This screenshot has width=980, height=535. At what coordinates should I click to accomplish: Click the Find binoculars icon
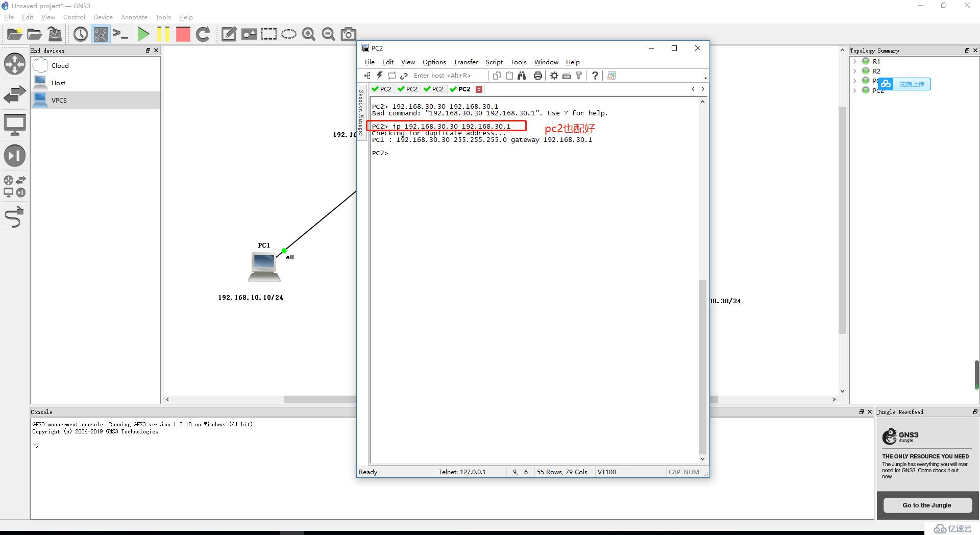pos(521,76)
